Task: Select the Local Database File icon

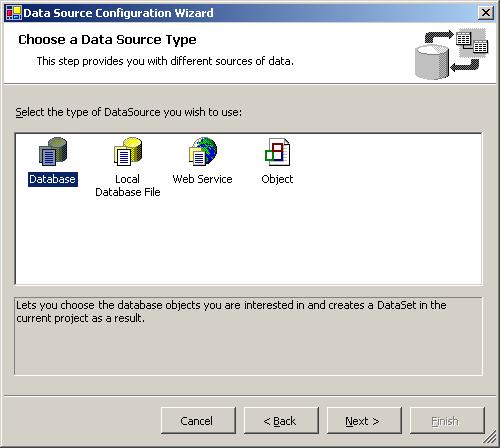Action: [128, 151]
